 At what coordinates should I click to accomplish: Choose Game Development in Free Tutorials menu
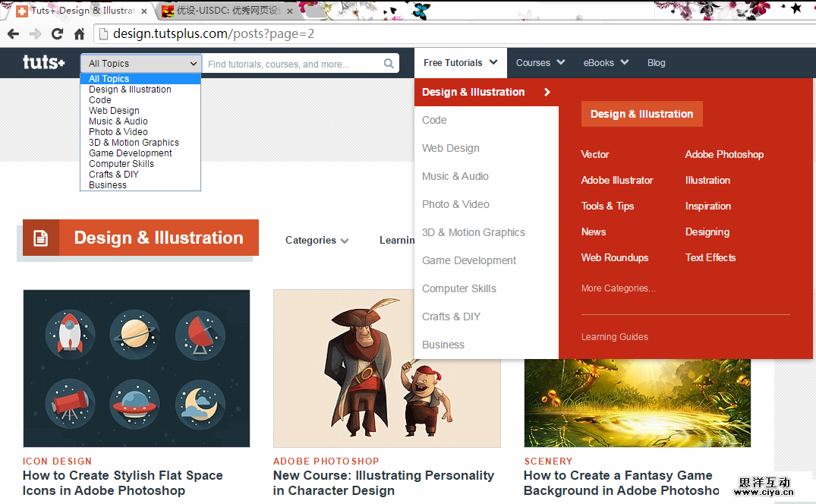[x=469, y=260]
